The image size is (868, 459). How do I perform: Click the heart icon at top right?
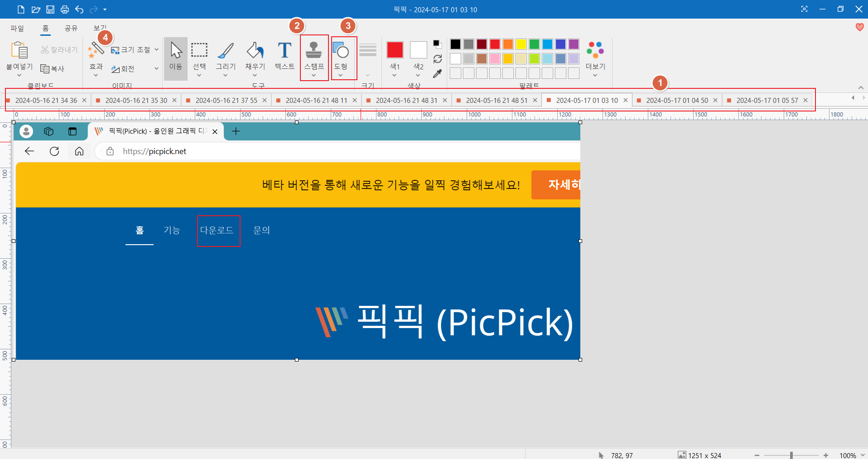859,27
